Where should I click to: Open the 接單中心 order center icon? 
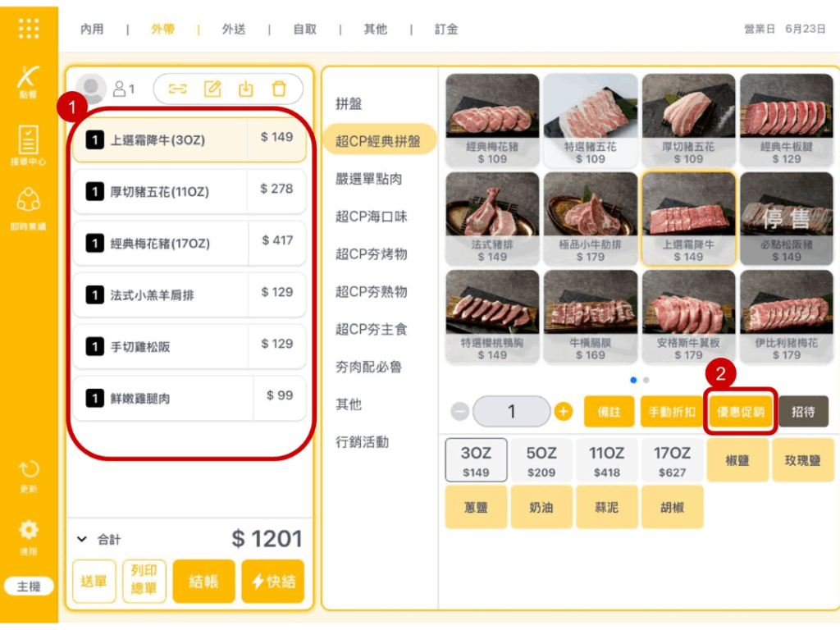click(28, 145)
